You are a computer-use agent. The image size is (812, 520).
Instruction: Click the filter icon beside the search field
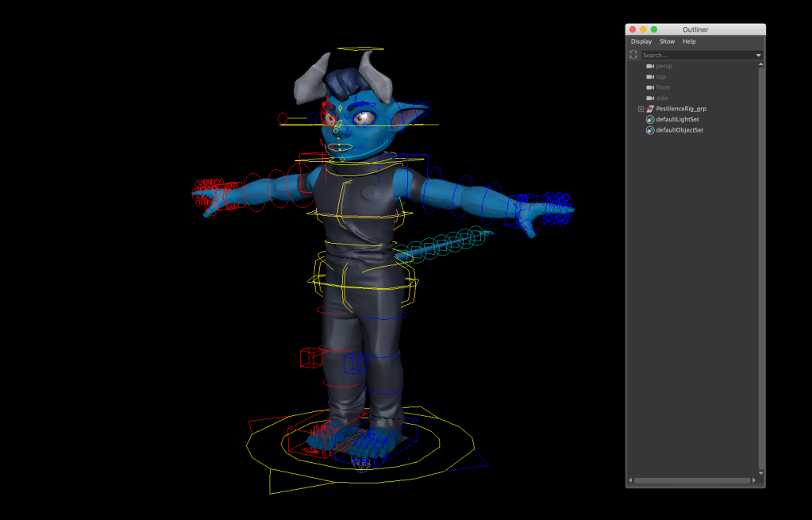pos(633,55)
